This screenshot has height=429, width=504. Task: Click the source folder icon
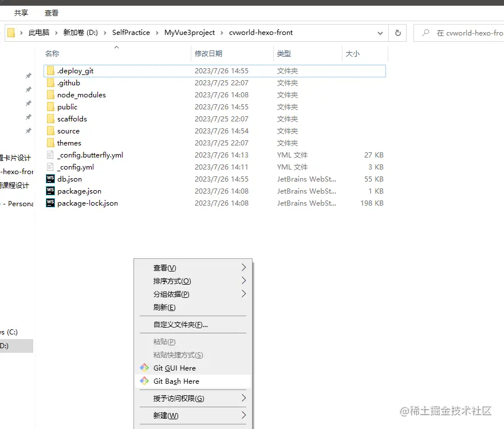coord(50,131)
